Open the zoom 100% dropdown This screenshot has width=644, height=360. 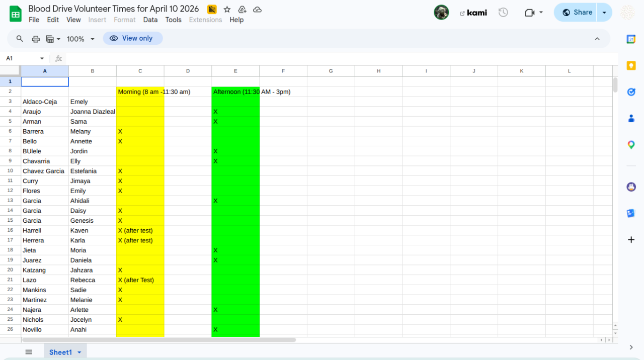81,39
